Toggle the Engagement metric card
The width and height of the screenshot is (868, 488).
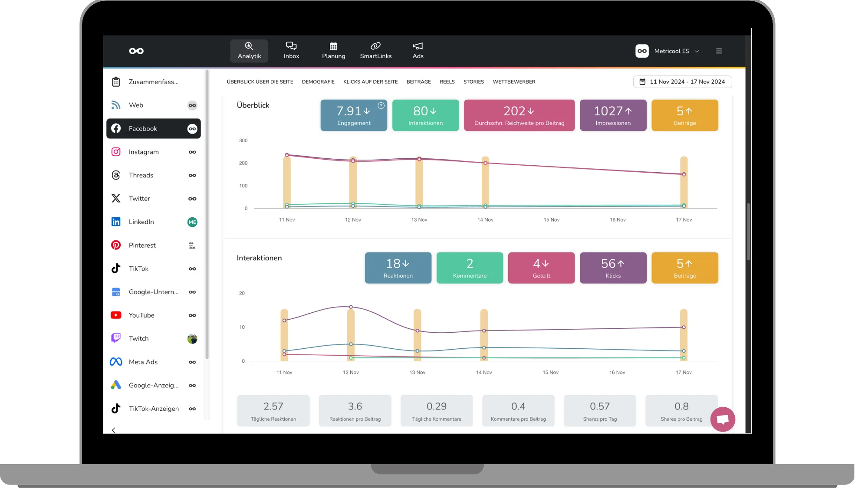(x=353, y=115)
